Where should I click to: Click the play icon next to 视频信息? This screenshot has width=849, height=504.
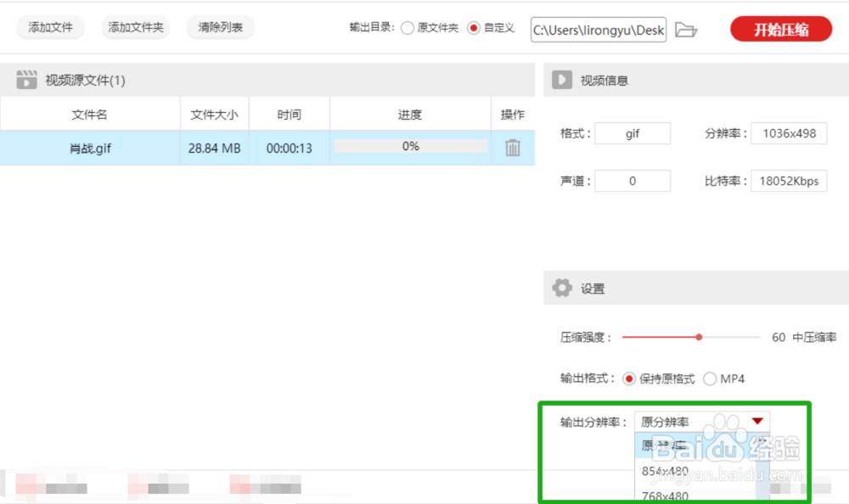[560, 80]
